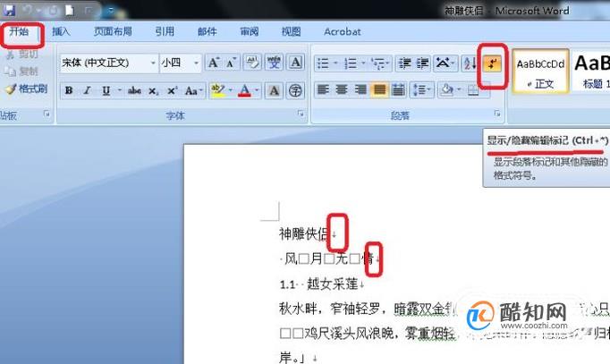Click the Save icon in quick access toolbar
The height and width of the screenshot is (364, 610).
click(9, 10)
